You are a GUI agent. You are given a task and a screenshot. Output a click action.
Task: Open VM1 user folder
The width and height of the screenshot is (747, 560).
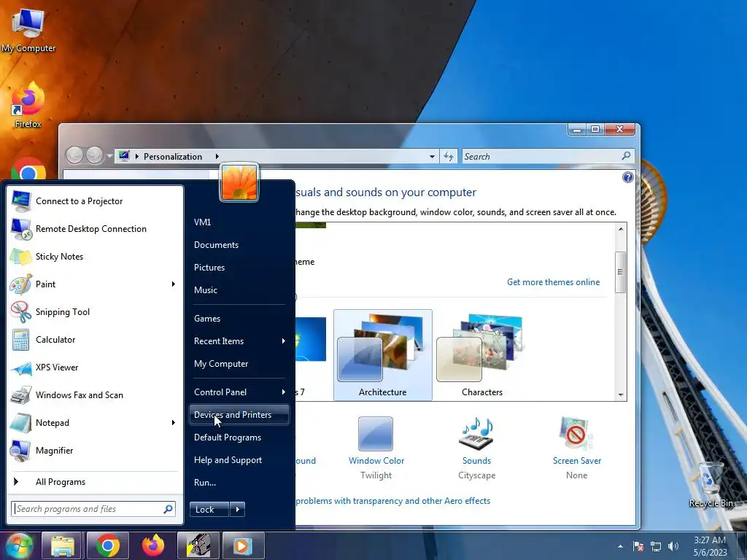pyautogui.click(x=239, y=222)
